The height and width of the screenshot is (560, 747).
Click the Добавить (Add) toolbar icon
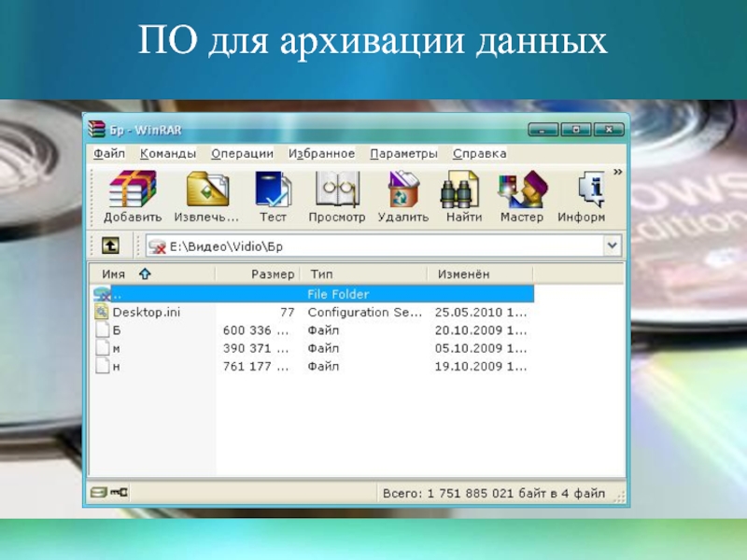pyautogui.click(x=132, y=197)
